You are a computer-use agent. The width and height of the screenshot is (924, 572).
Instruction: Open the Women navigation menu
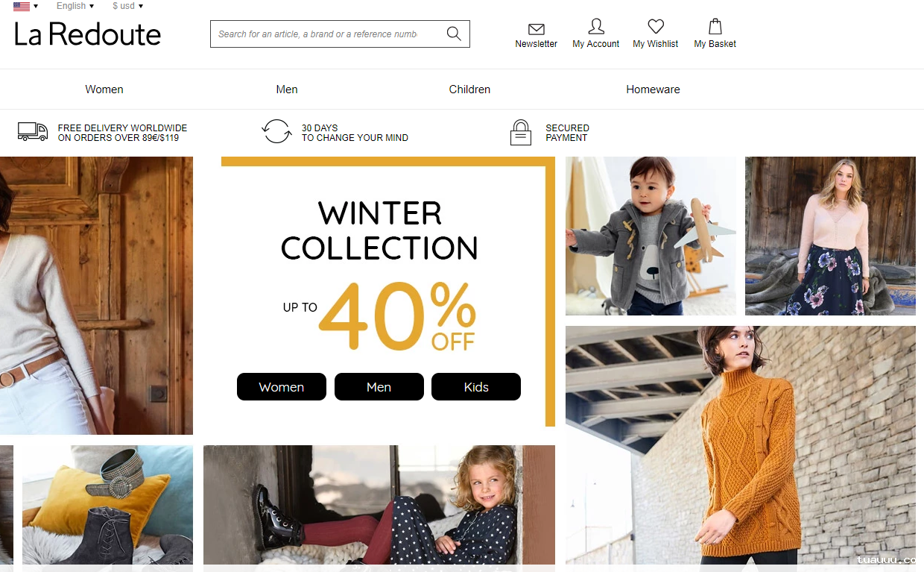(104, 89)
